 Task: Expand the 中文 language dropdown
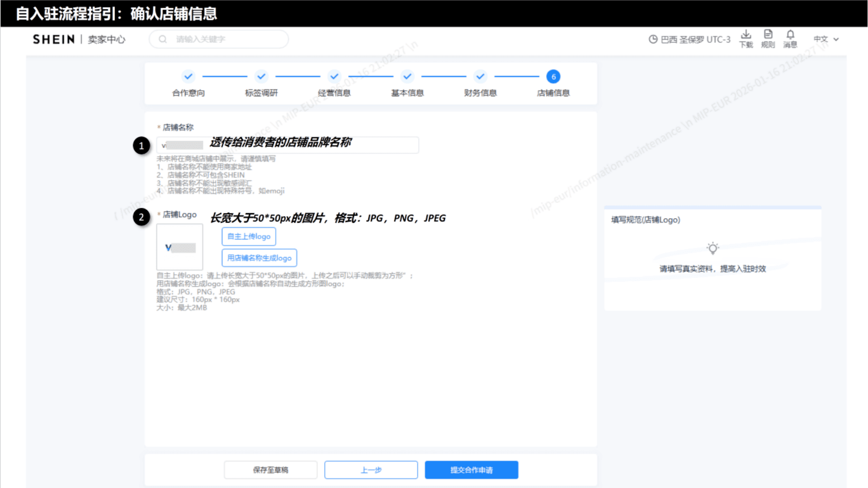[x=826, y=39]
